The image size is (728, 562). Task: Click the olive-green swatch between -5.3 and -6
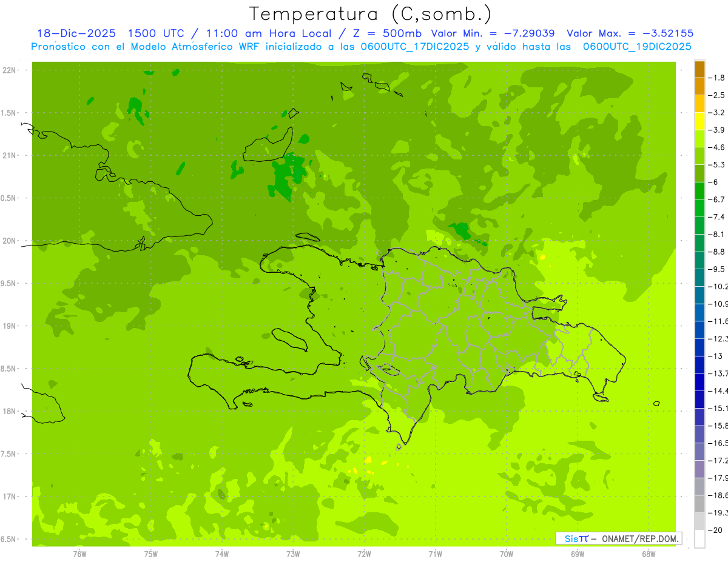pos(699,173)
